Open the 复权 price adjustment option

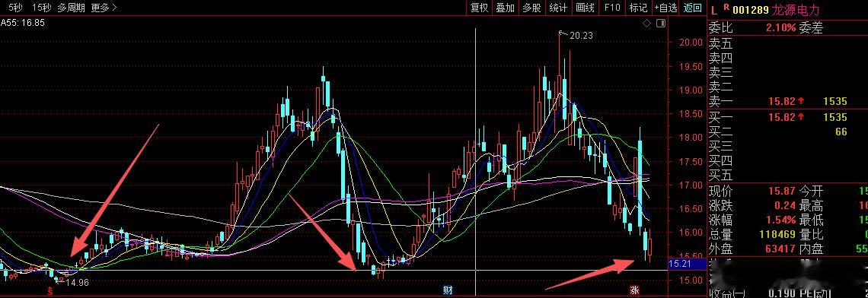[480, 8]
